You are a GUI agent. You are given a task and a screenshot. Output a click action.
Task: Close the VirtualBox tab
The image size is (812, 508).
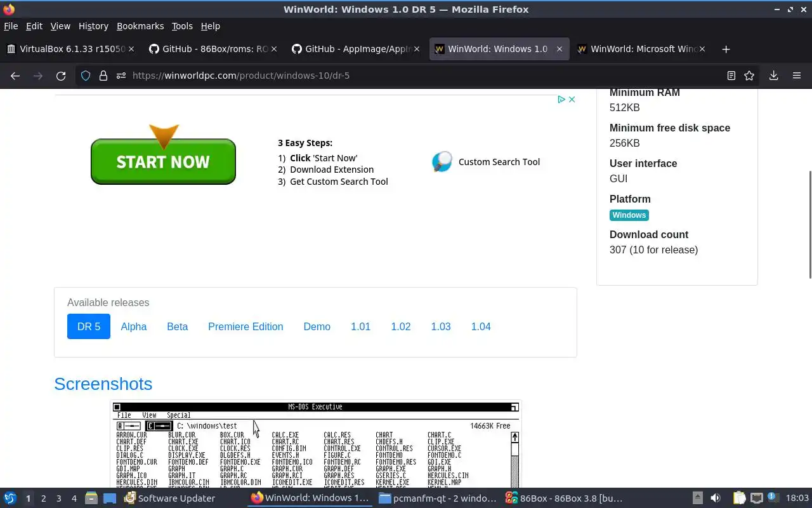pyautogui.click(x=131, y=49)
